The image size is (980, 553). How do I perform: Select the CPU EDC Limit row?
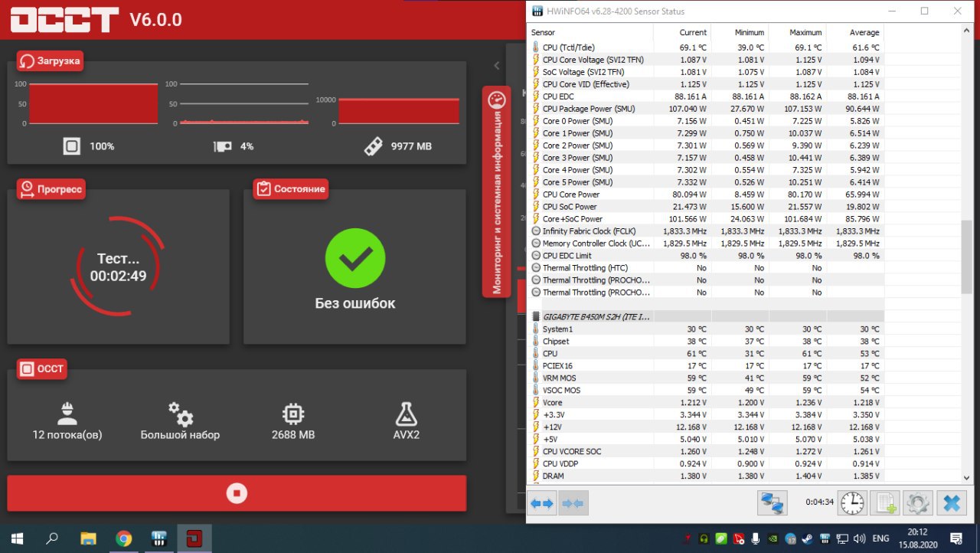click(x=706, y=256)
